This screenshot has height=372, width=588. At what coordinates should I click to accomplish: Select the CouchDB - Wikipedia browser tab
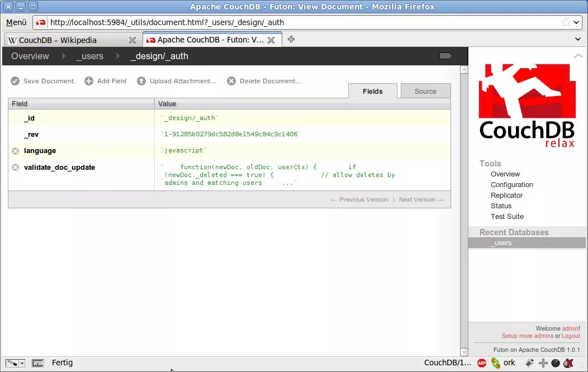tap(73, 40)
